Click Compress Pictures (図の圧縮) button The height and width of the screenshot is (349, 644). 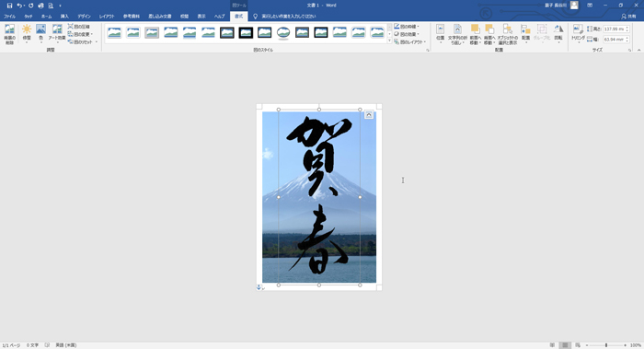[x=79, y=27]
